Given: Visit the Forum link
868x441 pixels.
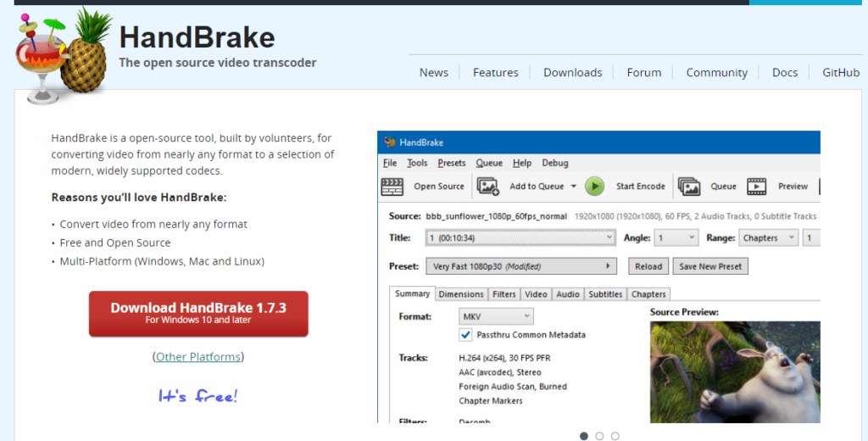Looking at the screenshot, I should pos(644,73).
